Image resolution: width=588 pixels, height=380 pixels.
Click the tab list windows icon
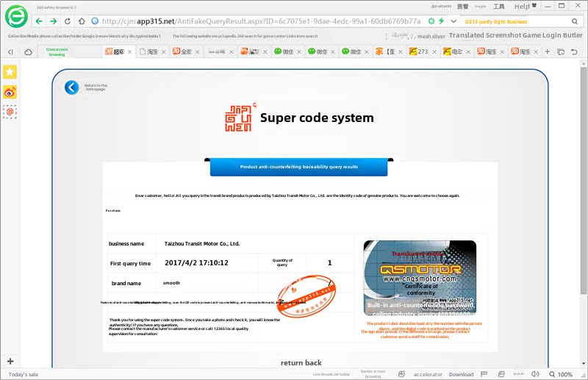561,51
